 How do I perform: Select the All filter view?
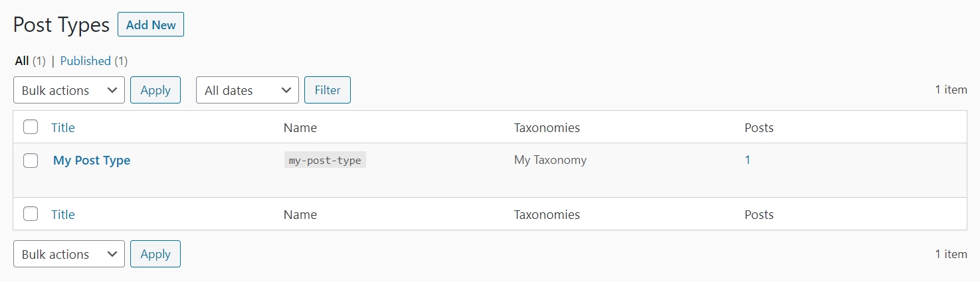click(x=22, y=61)
